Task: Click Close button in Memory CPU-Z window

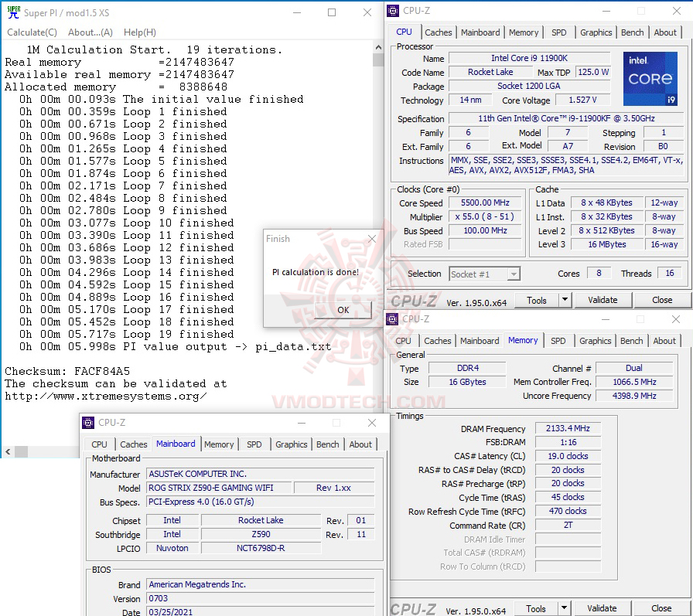Action: 661,608
